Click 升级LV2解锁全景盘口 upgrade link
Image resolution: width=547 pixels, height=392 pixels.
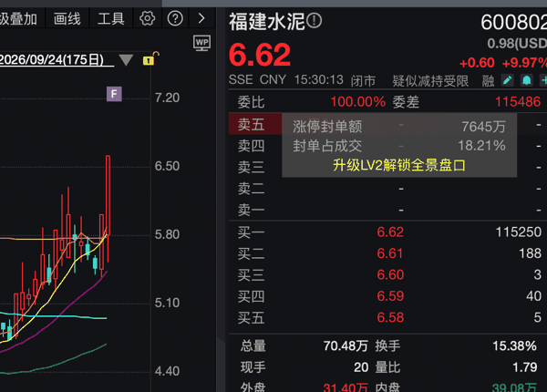click(x=399, y=165)
